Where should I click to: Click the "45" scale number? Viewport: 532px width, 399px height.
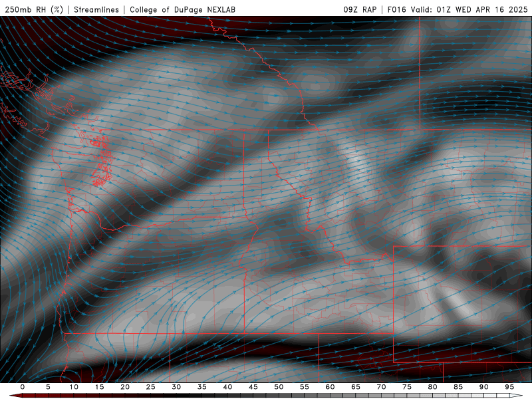(253, 387)
